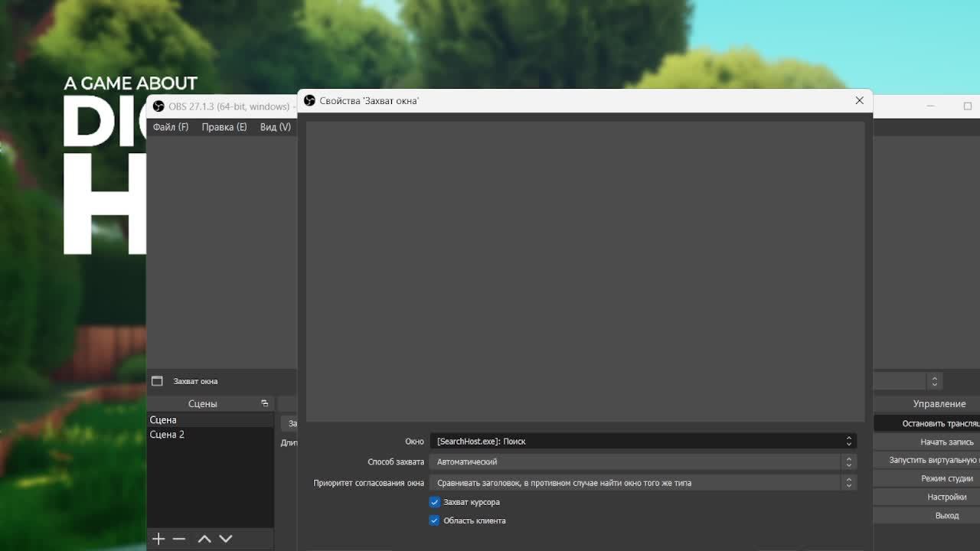
Task: Click the Захват окна source label
Action: point(195,381)
